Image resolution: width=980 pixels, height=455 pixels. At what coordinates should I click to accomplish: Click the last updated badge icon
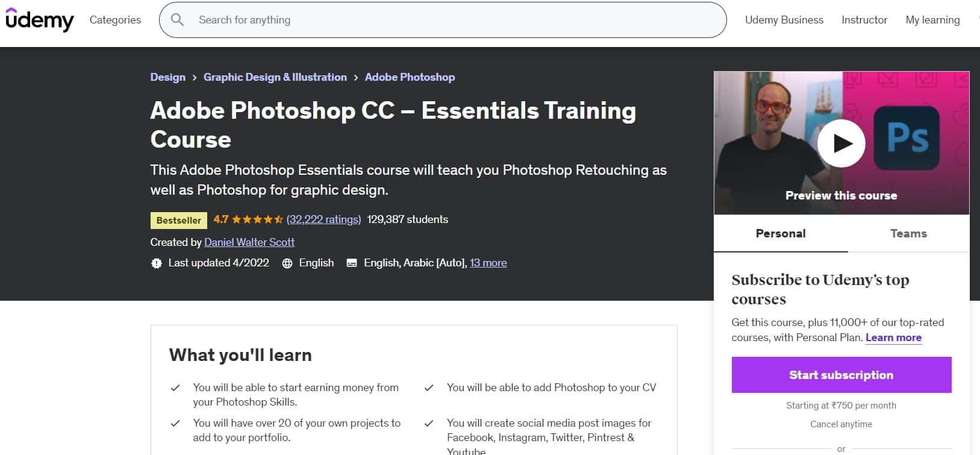(157, 263)
